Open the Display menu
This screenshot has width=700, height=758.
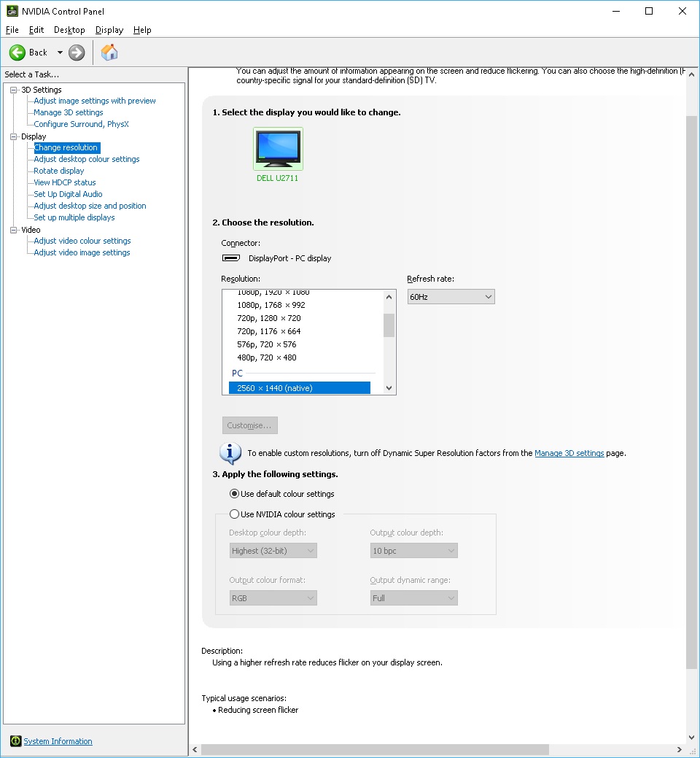click(x=109, y=30)
